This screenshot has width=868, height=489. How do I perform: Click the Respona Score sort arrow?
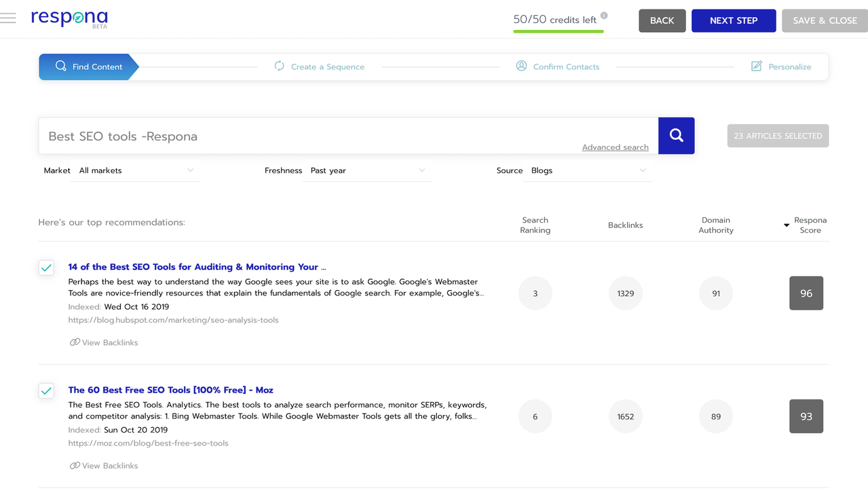click(787, 225)
